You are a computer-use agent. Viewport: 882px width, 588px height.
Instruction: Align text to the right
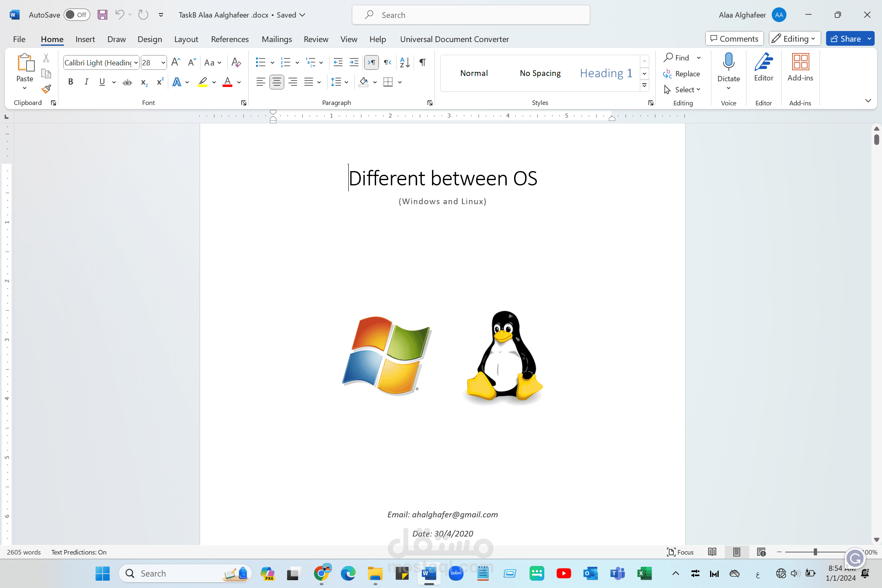[x=292, y=82]
